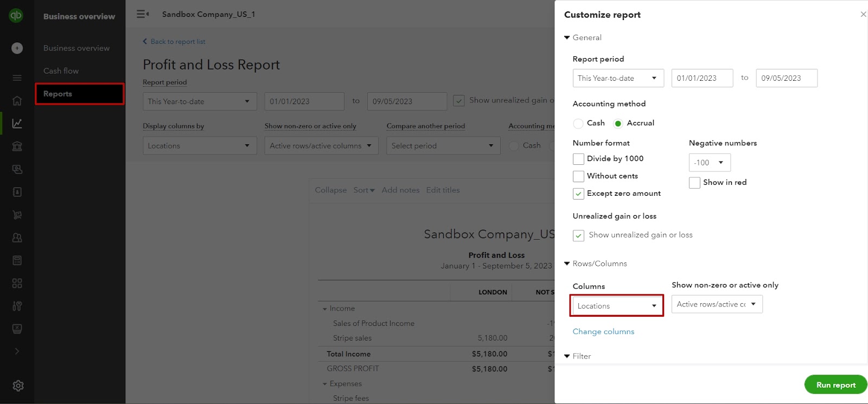The height and width of the screenshot is (404, 868).
Task: Click the start date 01/01/2023 field in panel
Action: [702, 78]
